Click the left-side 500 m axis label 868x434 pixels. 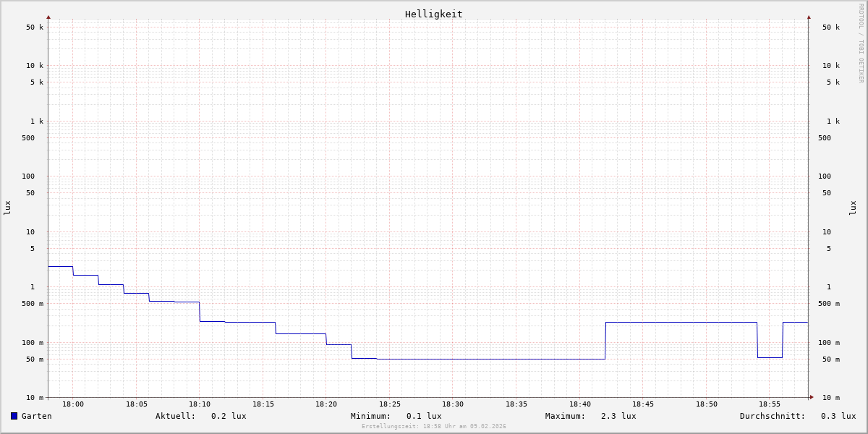pos(33,304)
